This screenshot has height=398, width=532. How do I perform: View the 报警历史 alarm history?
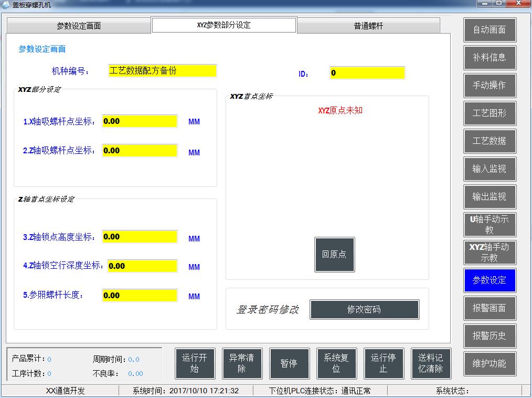(x=489, y=336)
